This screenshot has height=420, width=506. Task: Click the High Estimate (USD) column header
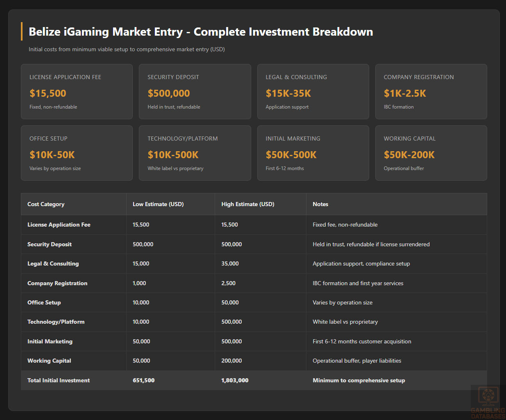click(247, 204)
